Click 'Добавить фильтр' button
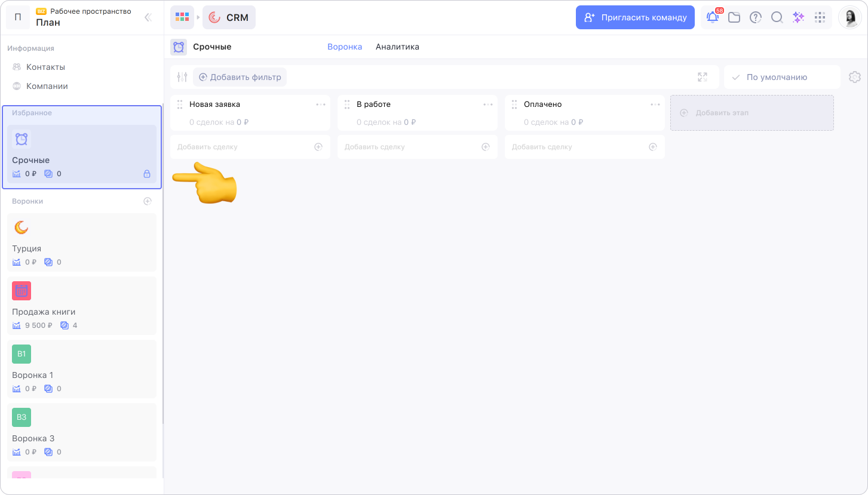868x495 pixels. [240, 77]
